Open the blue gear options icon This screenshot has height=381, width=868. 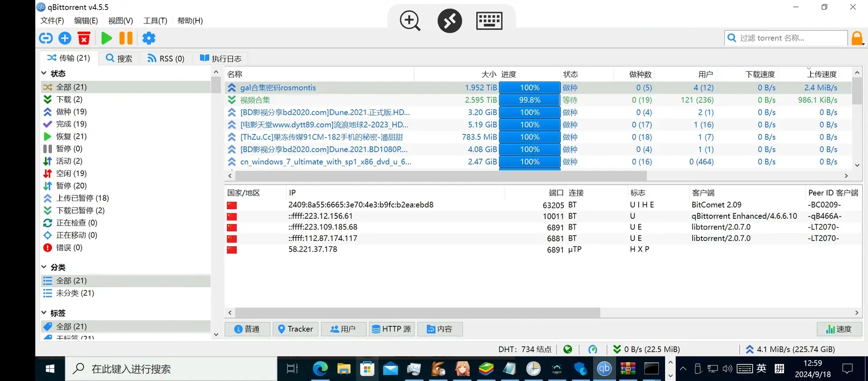(x=149, y=38)
